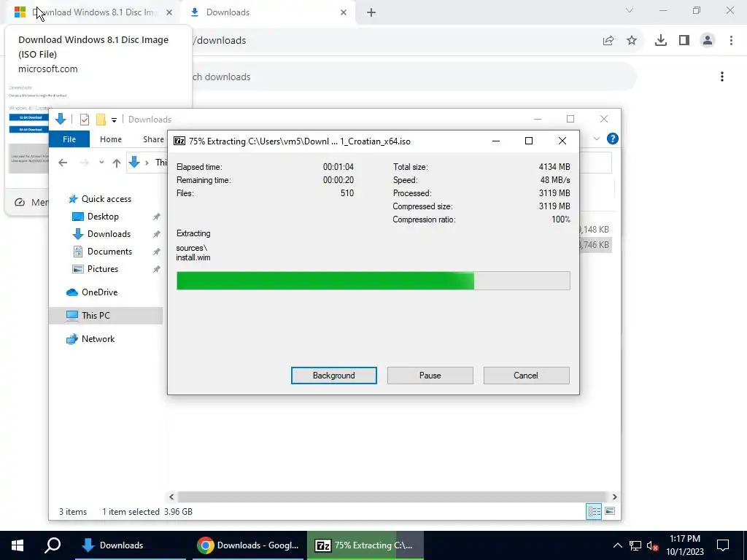Close the Download Windows 8.1 tab
The image size is (747, 560).
click(x=169, y=12)
